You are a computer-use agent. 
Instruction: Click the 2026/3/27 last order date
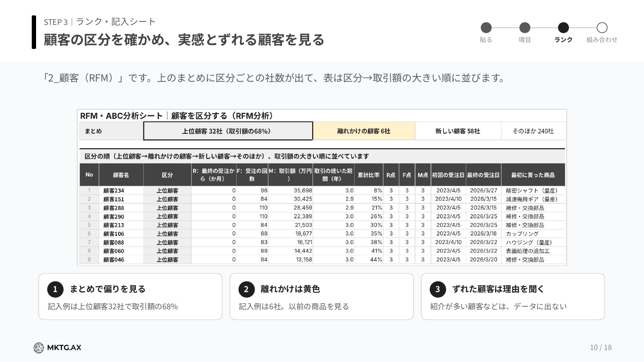click(483, 190)
